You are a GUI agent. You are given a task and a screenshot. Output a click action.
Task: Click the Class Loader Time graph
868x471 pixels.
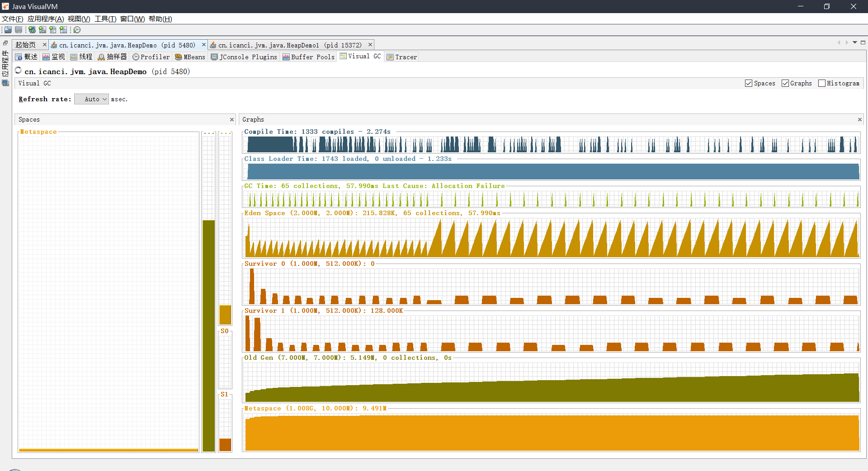551,171
